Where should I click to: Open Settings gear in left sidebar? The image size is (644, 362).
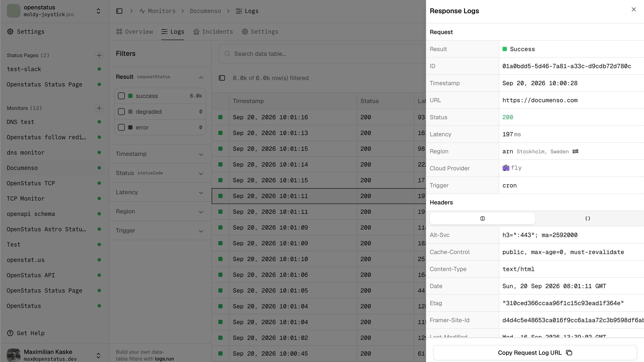(x=10, y=32)
